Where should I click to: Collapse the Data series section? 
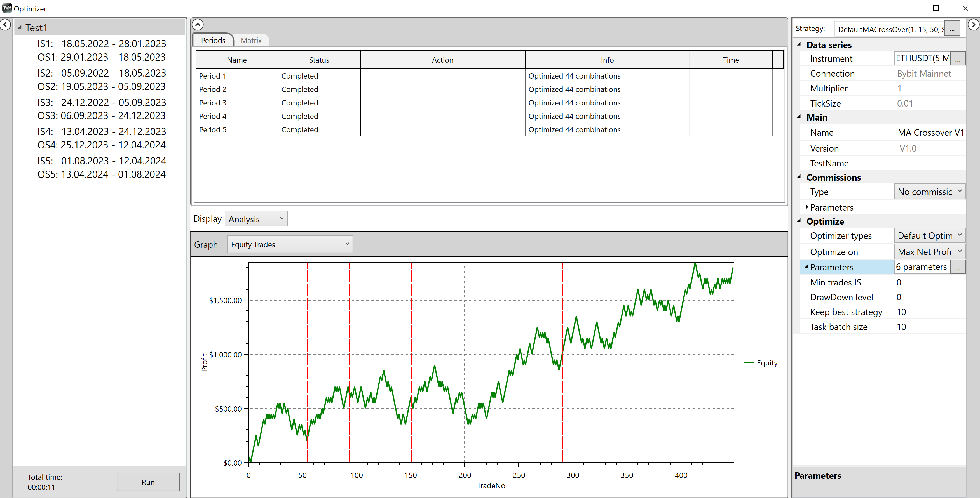pyautogui.click(x=799, y=44)
